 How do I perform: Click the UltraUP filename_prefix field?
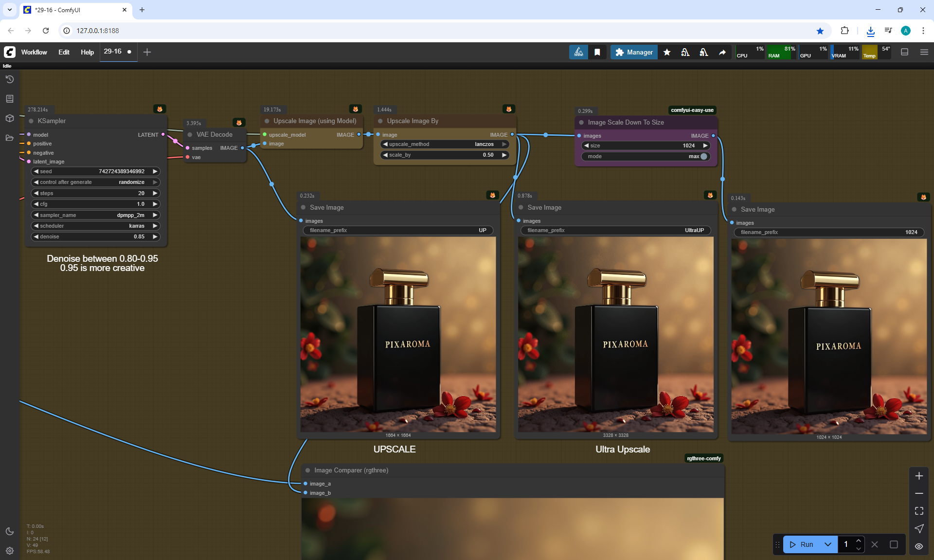pyautogui.click(x=615, y=230)
